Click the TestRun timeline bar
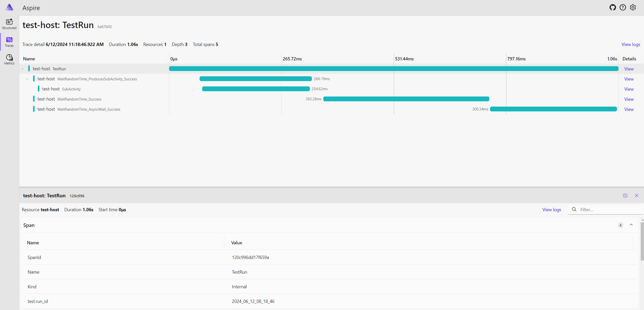This screenshot has height=310, width=644. (394, 69)
